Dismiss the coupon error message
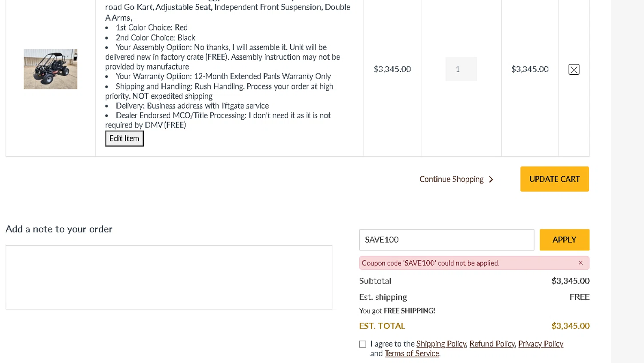This screenshot has width=644, height=363. (580, 262)
